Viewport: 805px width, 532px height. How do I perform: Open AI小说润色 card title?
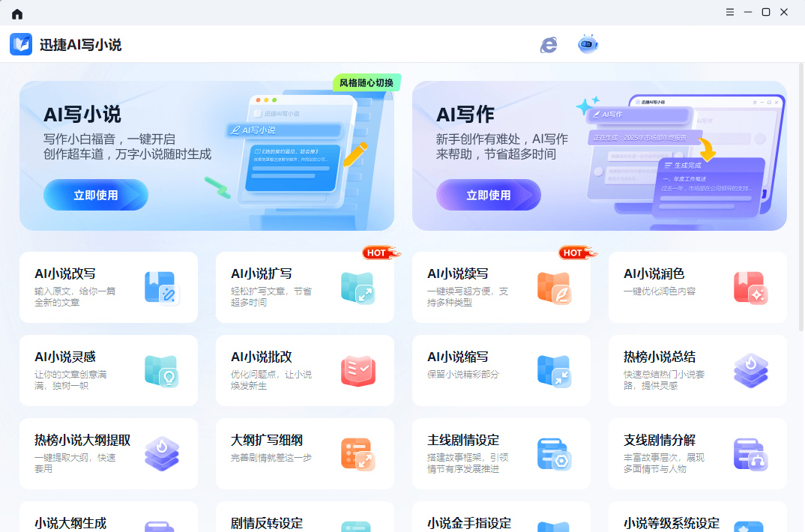(x=654, y=273)
